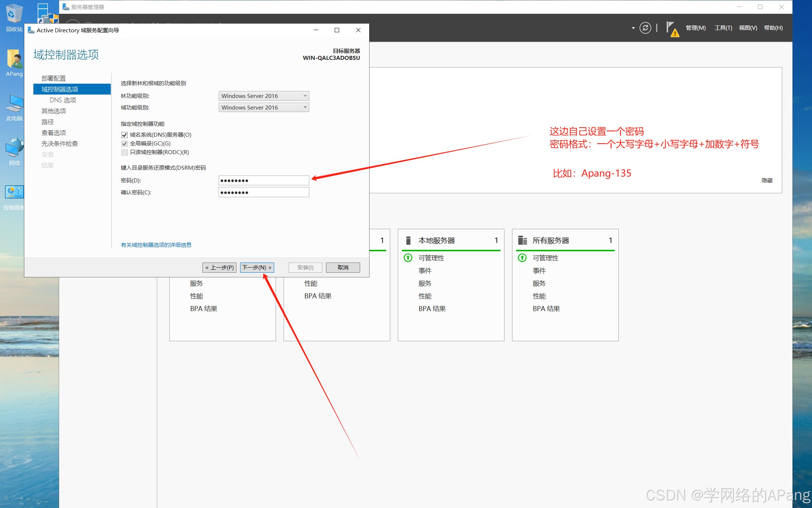Click All Servers manageability green arrow icon
The image size is (812, 508).
522,258
